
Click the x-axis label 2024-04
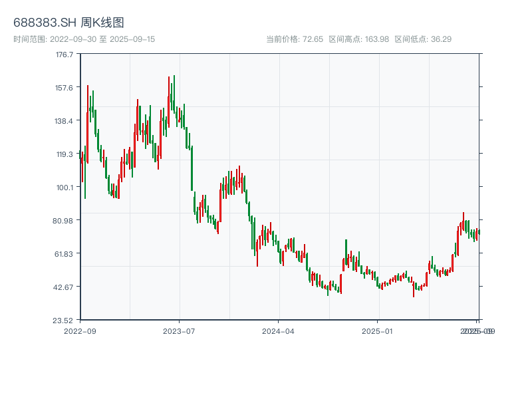(x=278, y=331)
